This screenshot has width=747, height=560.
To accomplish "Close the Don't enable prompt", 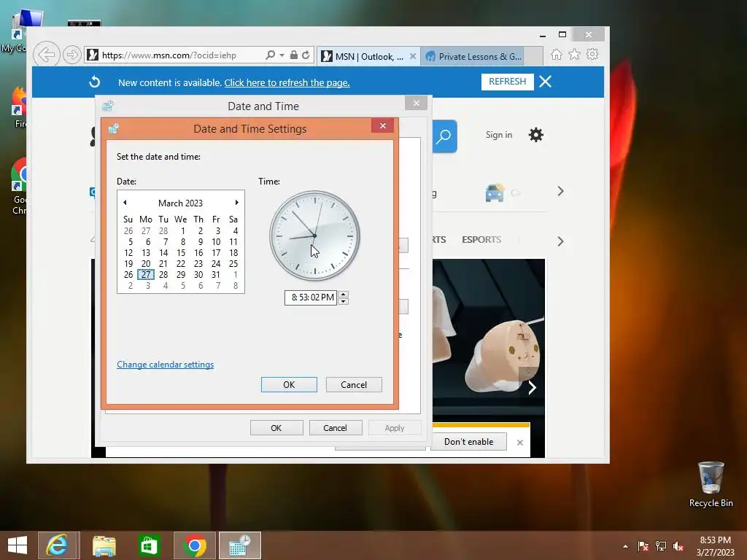I will click(519, 443).
